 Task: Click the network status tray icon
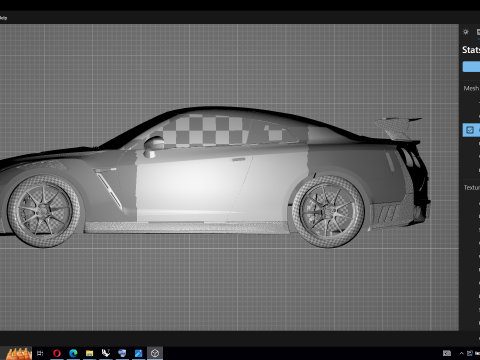tap(470, 353)
